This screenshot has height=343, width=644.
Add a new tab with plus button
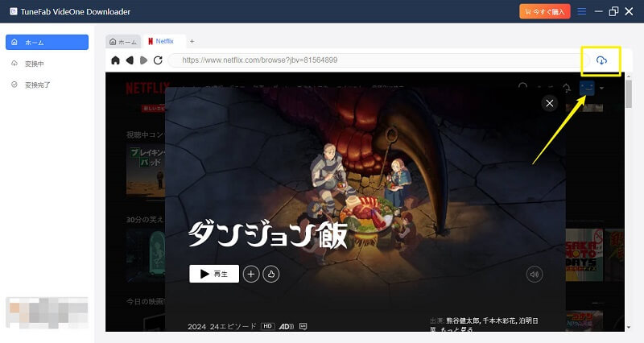click(192, 41)
